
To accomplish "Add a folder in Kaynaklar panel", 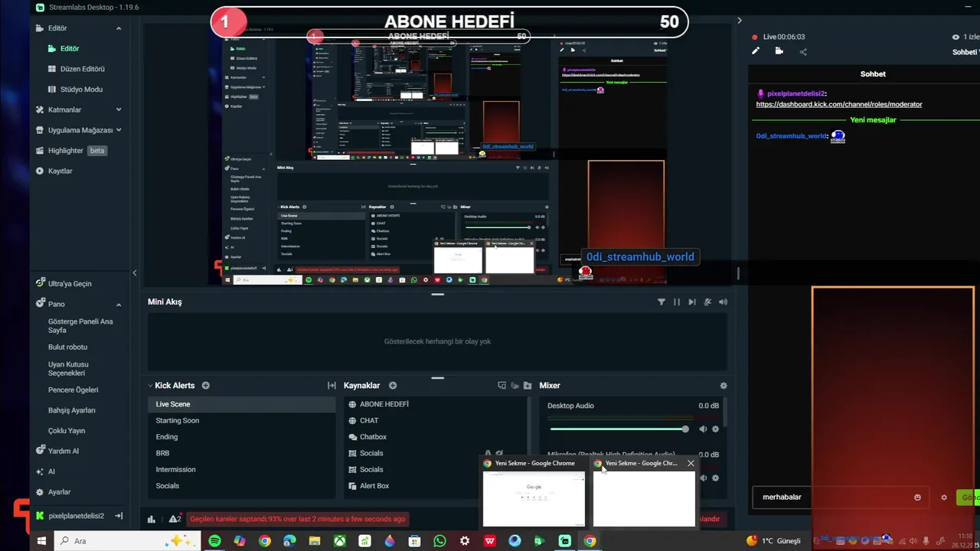I will (x=528, y=386).
